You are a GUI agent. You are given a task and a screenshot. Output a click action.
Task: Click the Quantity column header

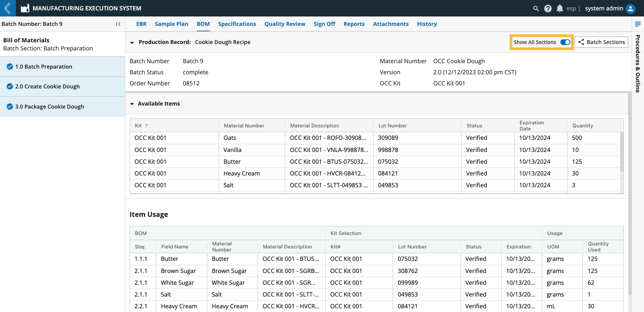click(583, 126)
